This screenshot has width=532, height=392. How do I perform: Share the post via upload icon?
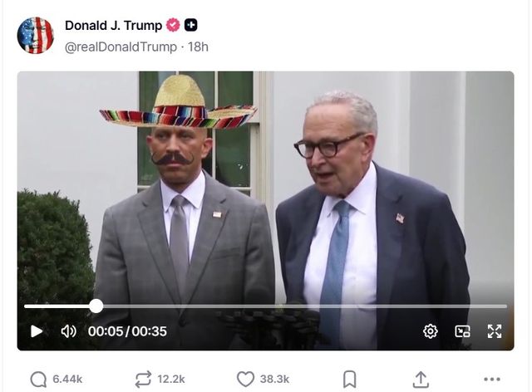pyautogui.click(x=421, y=379)
